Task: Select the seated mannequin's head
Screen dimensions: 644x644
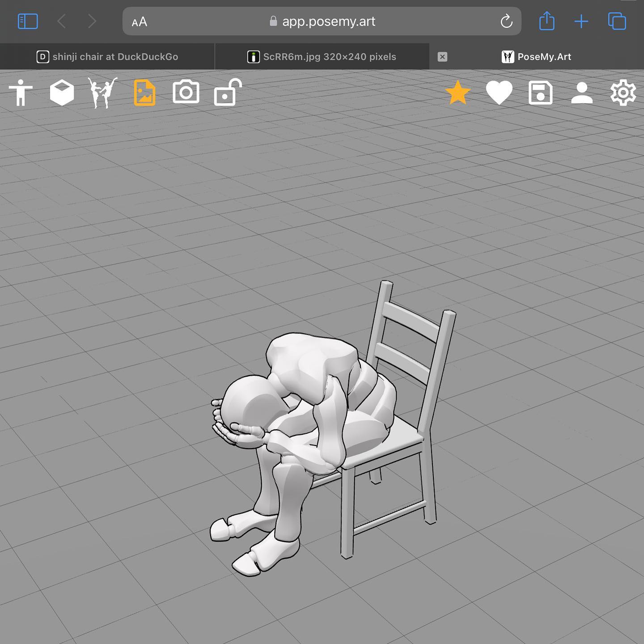Action: [x=247, y=400]
